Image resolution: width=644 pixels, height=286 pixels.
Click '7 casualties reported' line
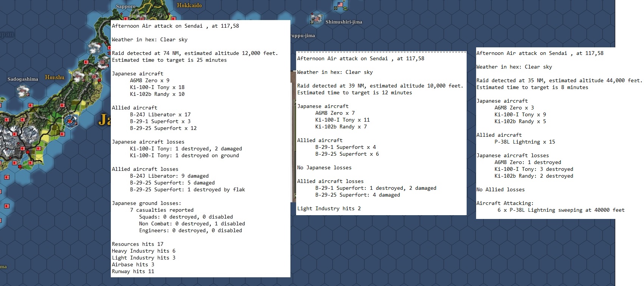(162, 210)
